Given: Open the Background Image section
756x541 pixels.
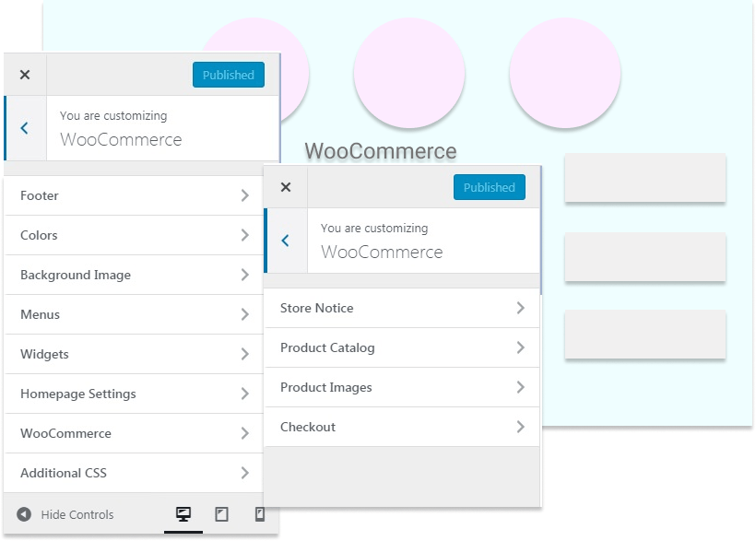Looking at the screenshot, I should pyautogui.click(x=134, y=275).
